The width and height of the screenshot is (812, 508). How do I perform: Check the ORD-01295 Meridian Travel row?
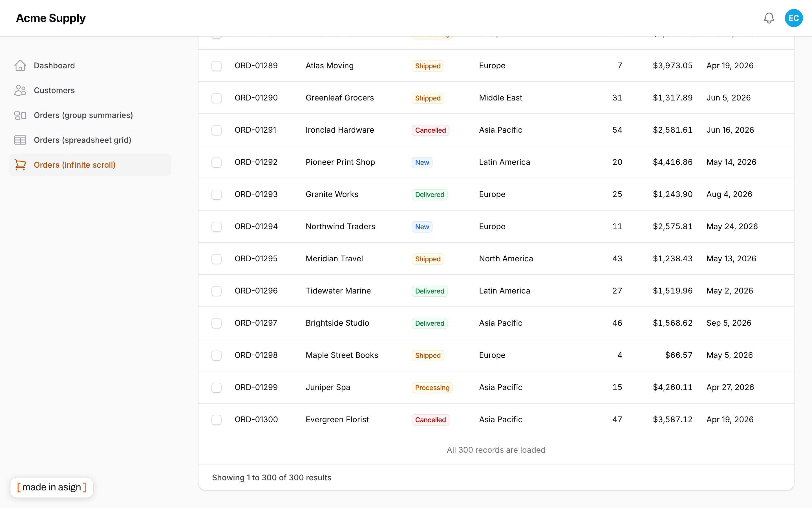217,259
